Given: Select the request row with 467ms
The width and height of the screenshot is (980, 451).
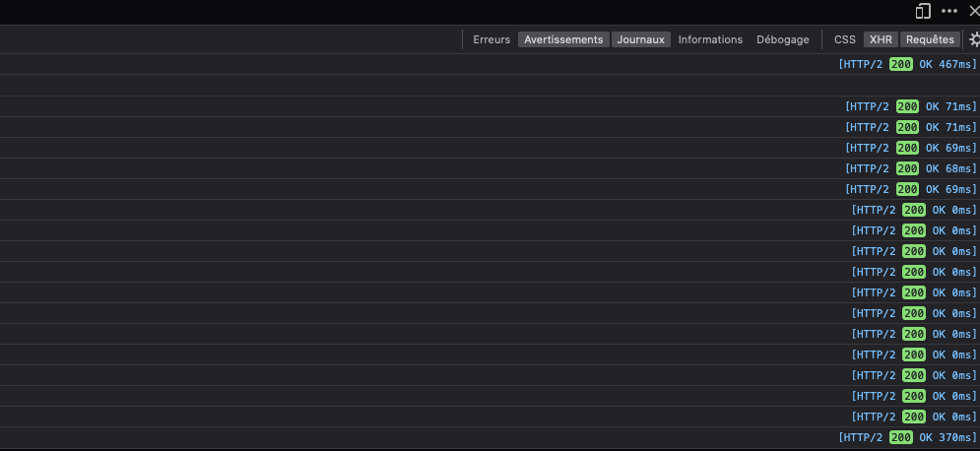Looking at the screenshot, I should [490, 64].
